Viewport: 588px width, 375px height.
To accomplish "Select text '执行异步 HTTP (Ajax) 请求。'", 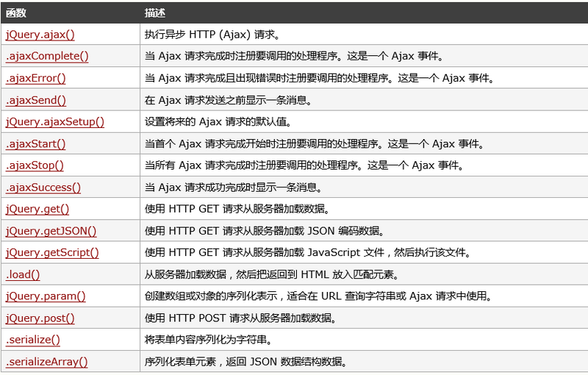I will 212,35.
